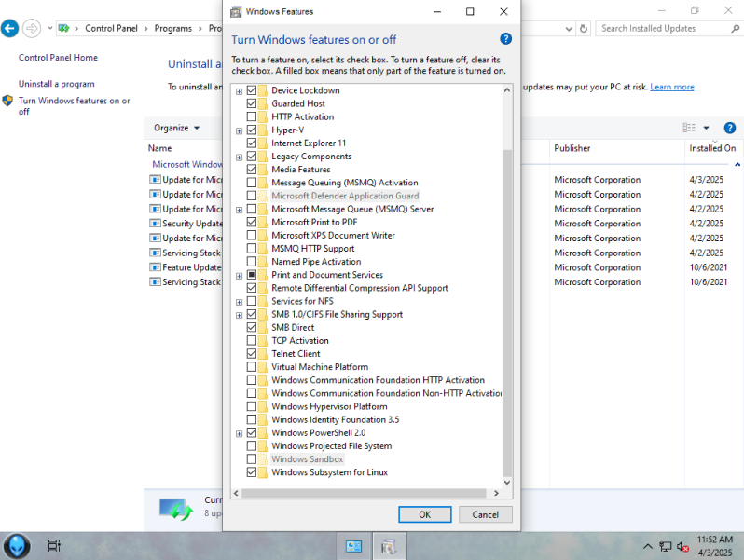The height and width of the screenshot is (560, 744).
Task: Sort by Name column header
Action: [x=160, y=148]
